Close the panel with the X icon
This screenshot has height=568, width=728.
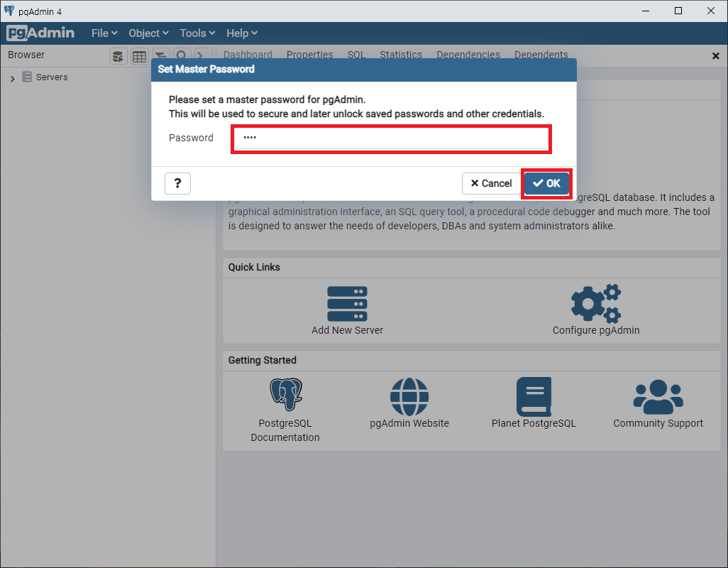point(715,56)
